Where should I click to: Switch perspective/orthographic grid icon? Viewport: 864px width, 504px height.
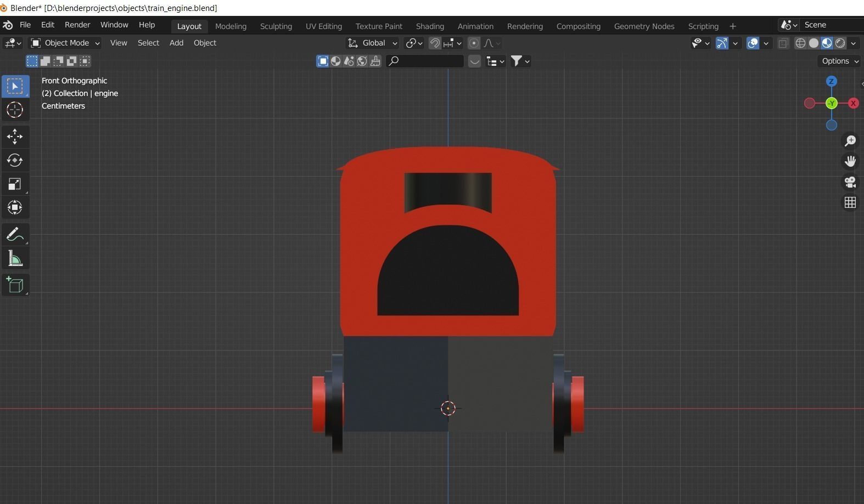click(850, 202)
